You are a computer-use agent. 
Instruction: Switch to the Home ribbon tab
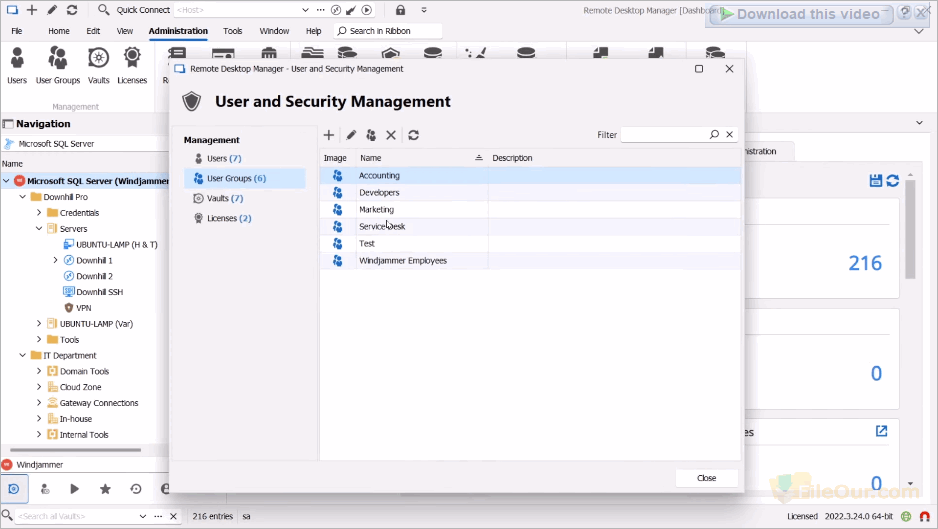tap(59, 31)
